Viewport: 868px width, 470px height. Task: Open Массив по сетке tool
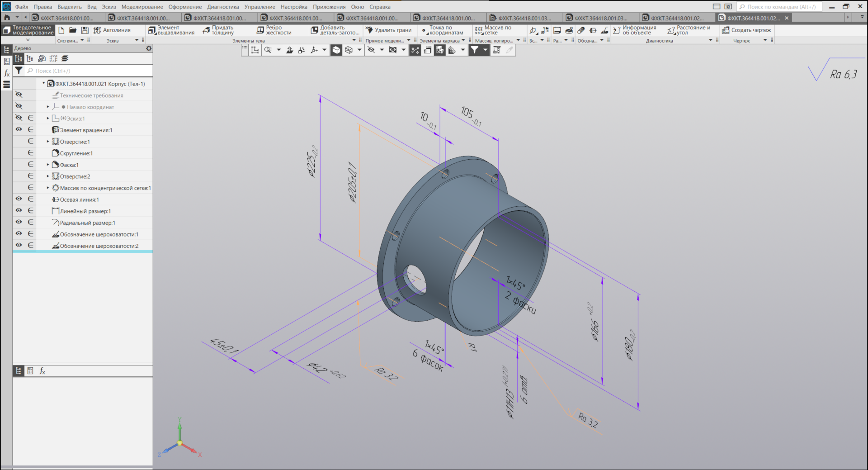pyautogui.click(x=493, y=30)
